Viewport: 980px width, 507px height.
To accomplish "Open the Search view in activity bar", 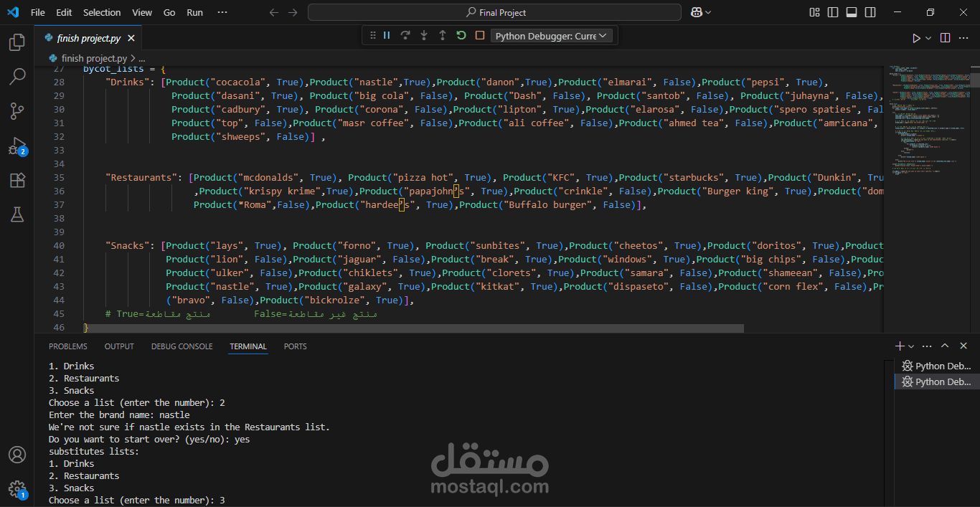I will pyautogui.click(x=17, y=76).
